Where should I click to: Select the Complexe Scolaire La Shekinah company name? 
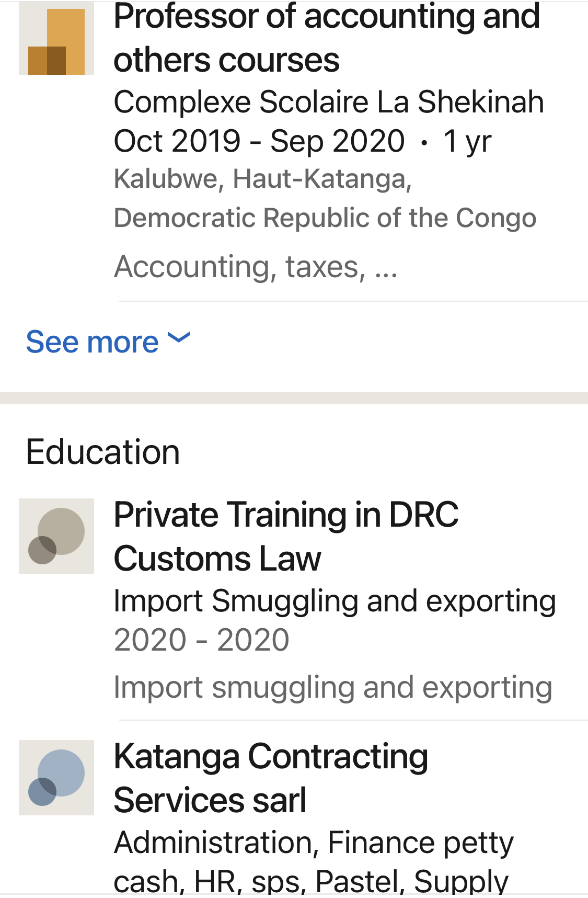pos(329,101)
